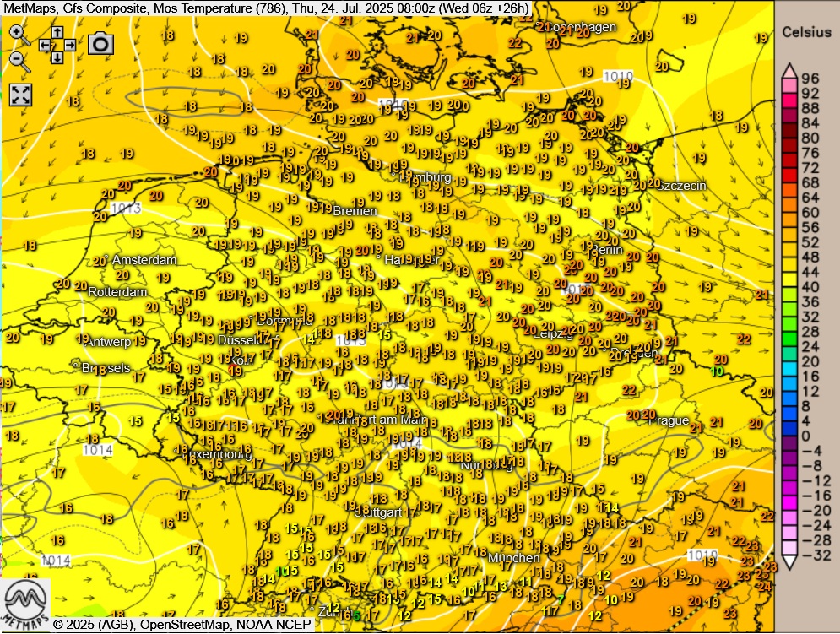Screen dimensions: 840x634
Task: Take a map snapshot with the camera icon
Action: tap(100, 44)
